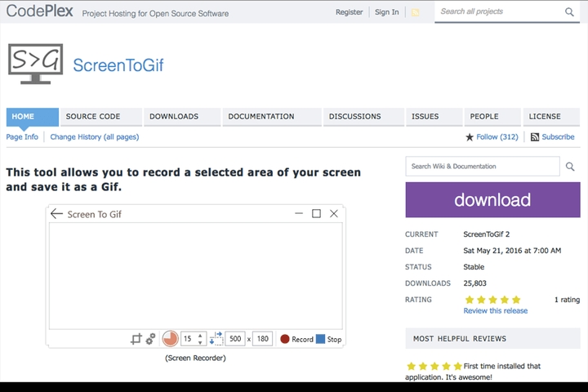Click the fps field showing 15
This screenshot has width=588, height=392.
pos(194,339)
